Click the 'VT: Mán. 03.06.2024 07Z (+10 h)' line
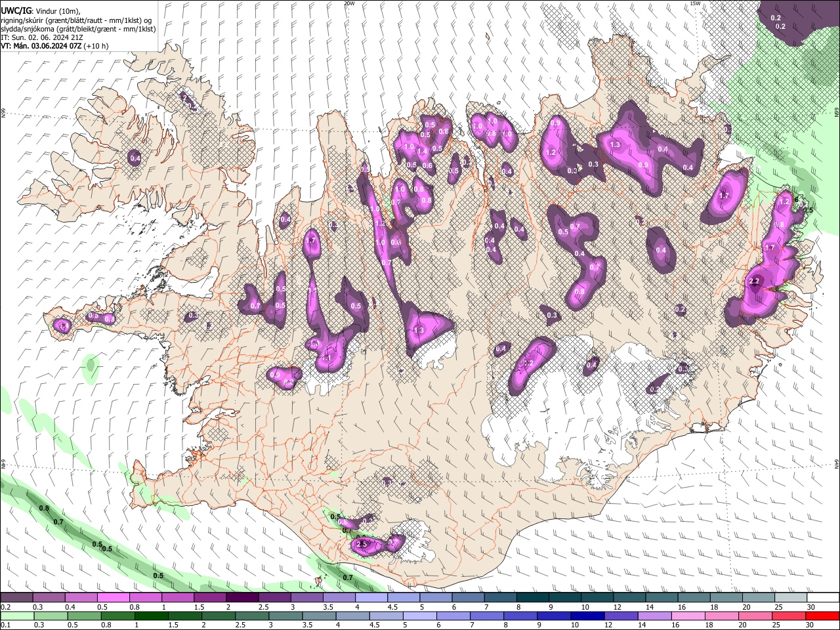 [x=55, y=46]
